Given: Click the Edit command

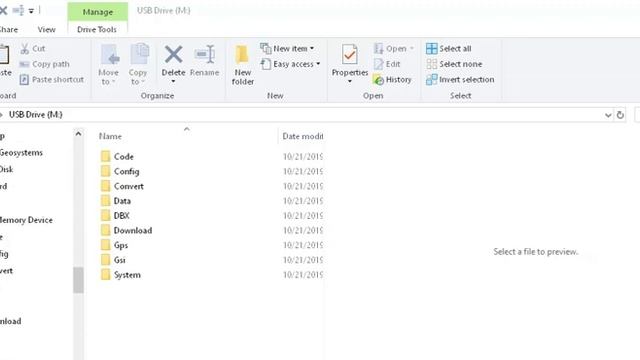Looking at the screenshot, I should pos(387,64).
